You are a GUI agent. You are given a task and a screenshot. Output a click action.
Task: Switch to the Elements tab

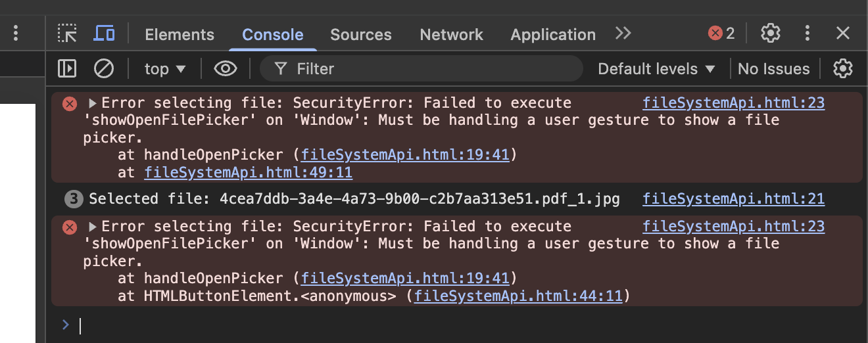[180, 35]
